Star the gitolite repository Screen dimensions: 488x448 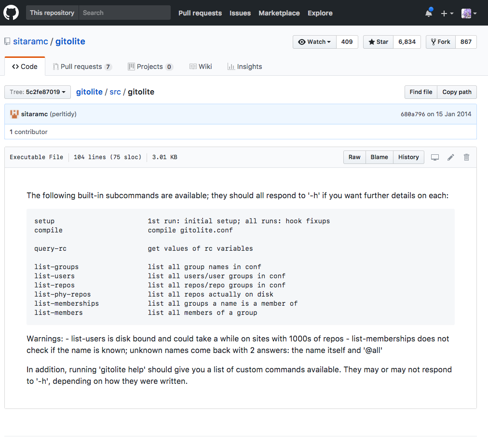(378, 42)
